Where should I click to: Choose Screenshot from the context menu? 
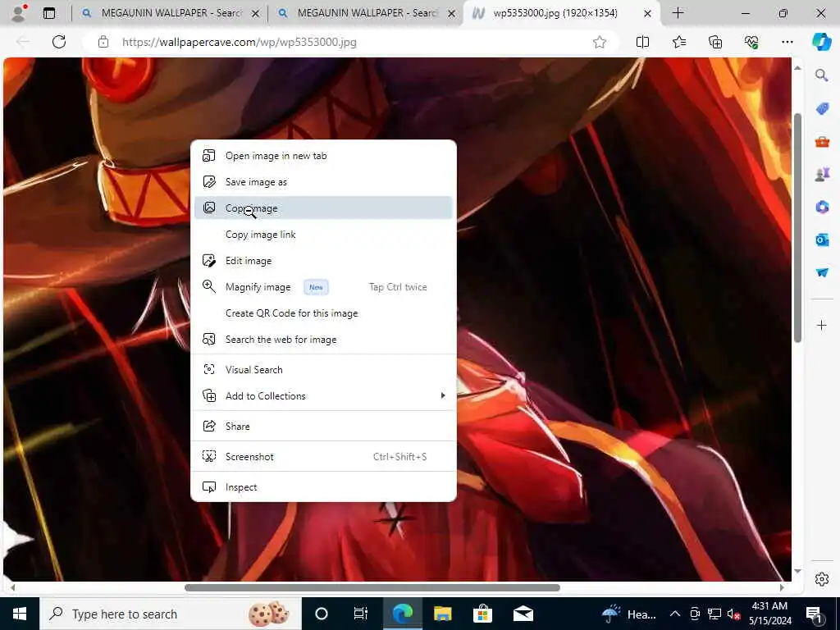tap(323, 457)
